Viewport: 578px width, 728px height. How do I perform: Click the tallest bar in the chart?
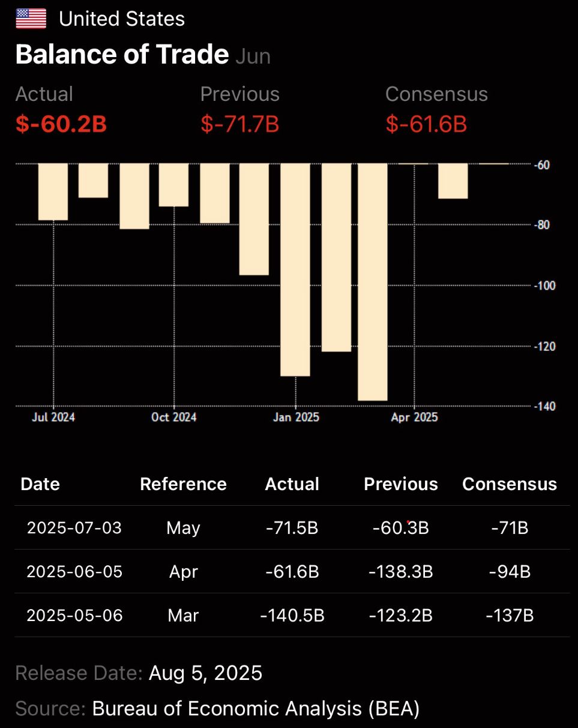[373, 281]
